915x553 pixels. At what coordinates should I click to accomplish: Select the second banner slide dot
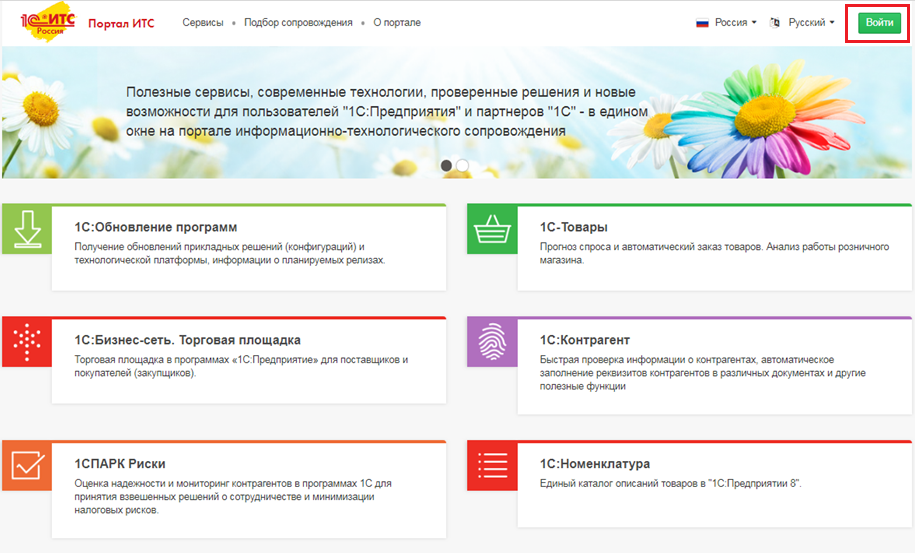(462, 166)
